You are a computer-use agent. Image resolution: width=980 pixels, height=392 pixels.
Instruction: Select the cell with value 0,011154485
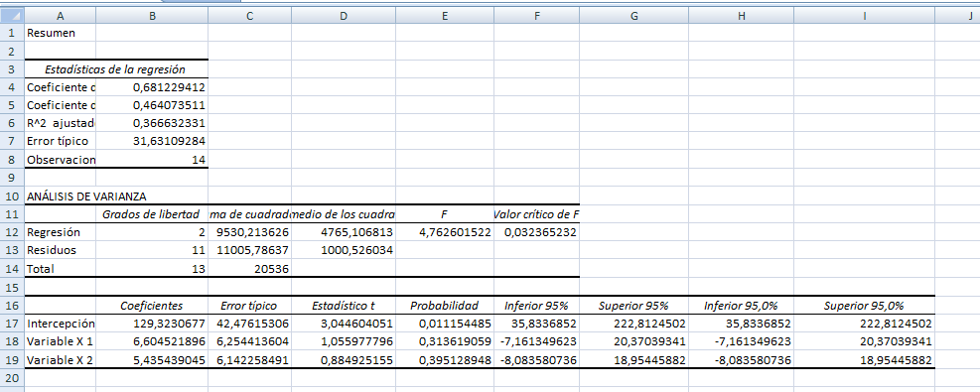point(445,324)
